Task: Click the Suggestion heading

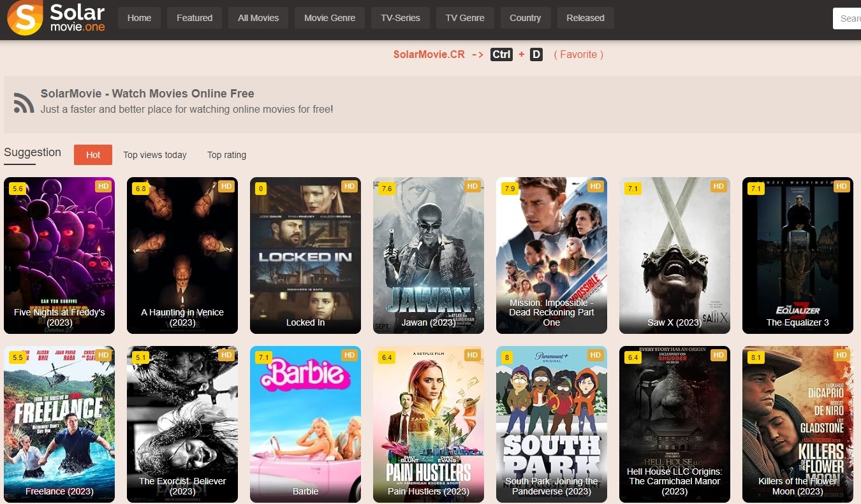Action: 33,152
